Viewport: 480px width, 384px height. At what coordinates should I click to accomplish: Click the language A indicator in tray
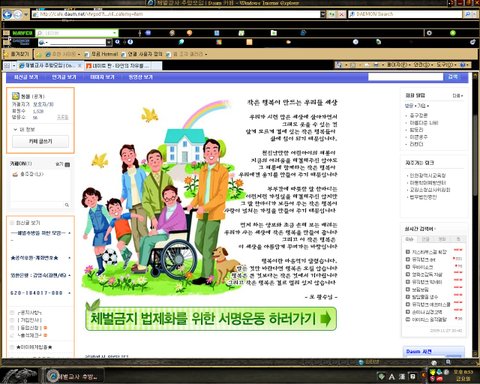pos(392,377)
